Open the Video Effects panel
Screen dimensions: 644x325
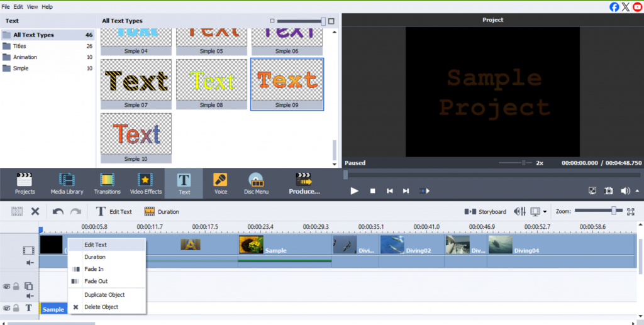145,183
